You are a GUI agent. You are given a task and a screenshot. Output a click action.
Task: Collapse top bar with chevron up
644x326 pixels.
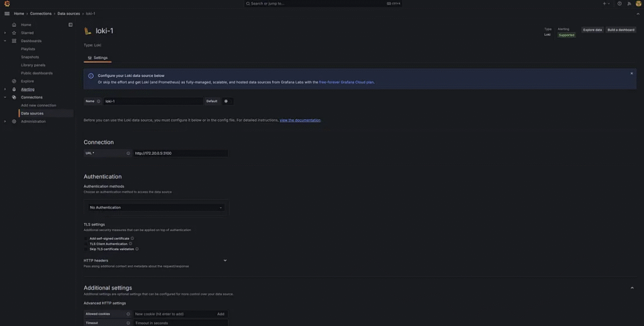point(638,14)
